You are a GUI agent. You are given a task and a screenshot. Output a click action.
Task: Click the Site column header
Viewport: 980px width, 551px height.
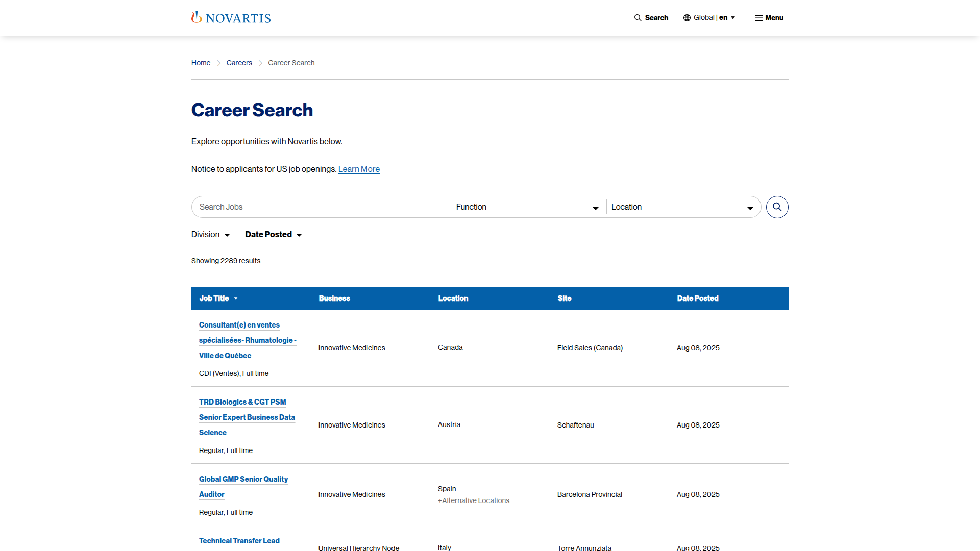coord(564,298)
